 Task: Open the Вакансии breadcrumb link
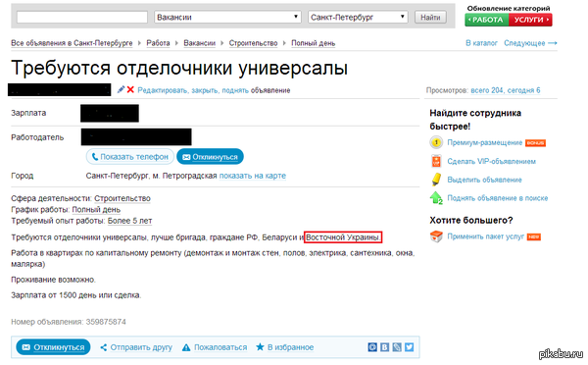coord(200,43)
